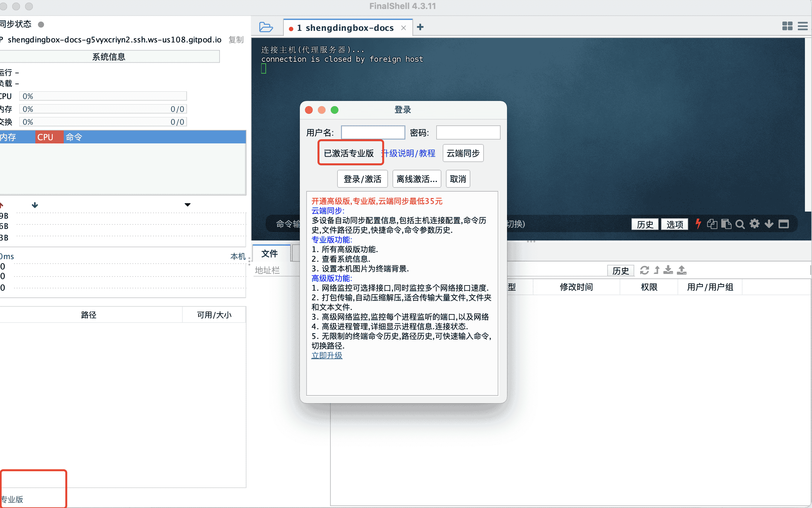Click the terminal paste icon
Screen dimensions: 812x508
(x=726, y=224)
